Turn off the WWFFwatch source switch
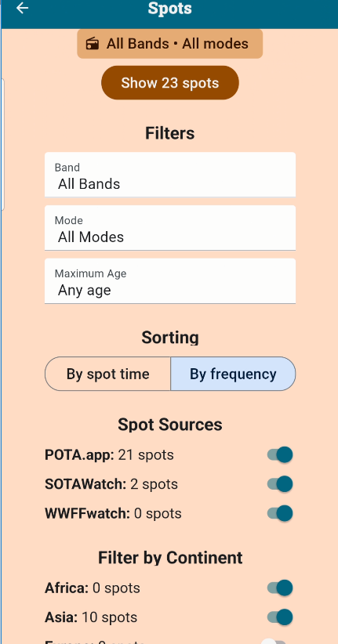 [x=280, y=513]
